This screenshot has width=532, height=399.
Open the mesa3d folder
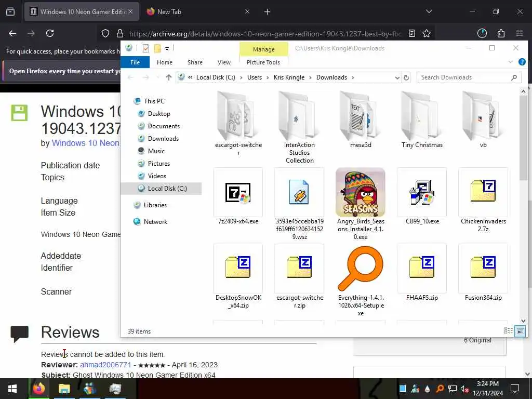click(361, 116)
